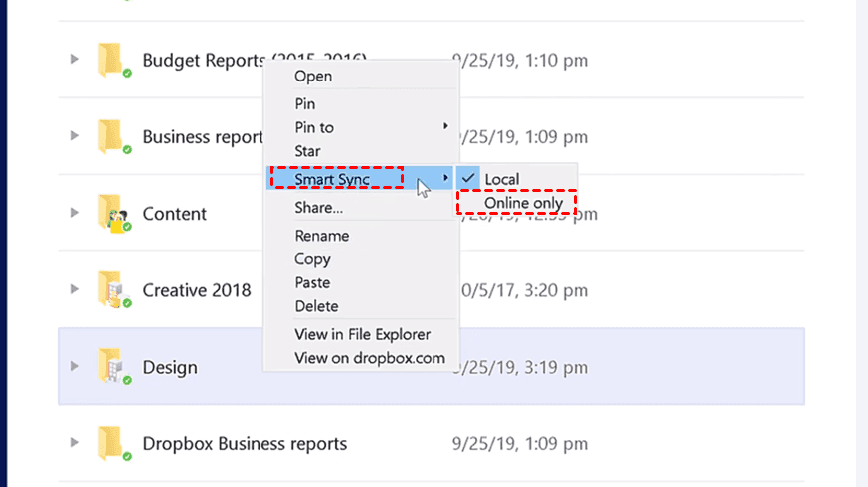The width and height of the screenshot is (868, 487).
Task: Click the Creative 2018 folder icon
Action: tap(111, 290)
